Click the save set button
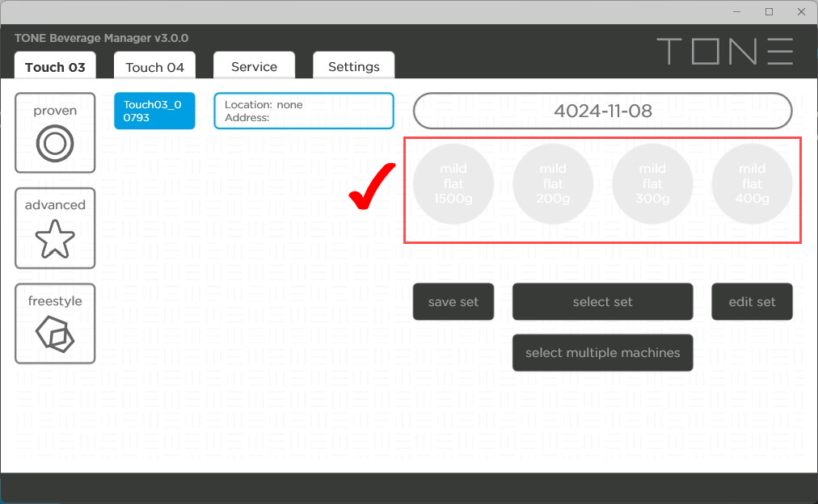The height and width of the screenshot is (504, 818). [x=453, y=302]
